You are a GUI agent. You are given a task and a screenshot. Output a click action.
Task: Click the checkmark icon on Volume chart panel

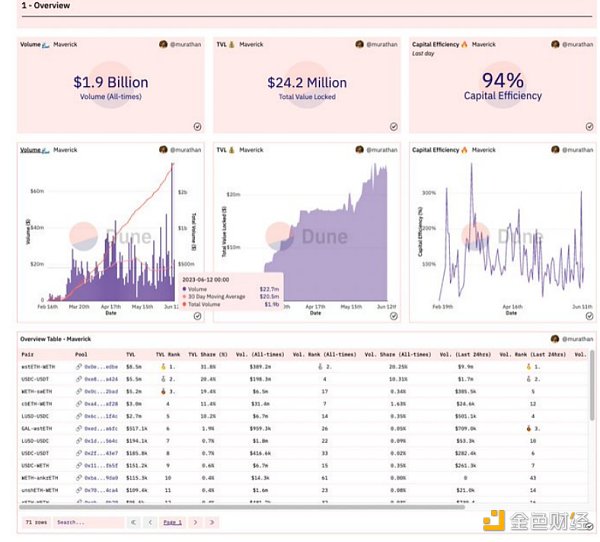pos(197,316)
